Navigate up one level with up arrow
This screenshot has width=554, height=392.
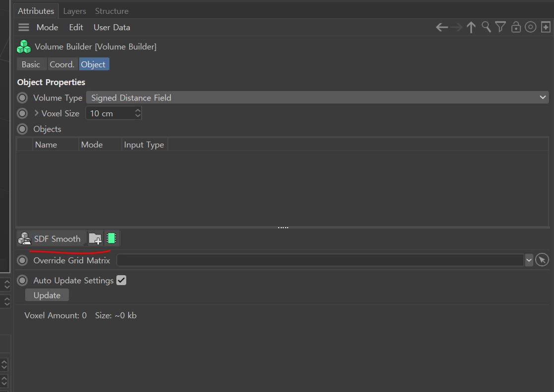(471, 28)
